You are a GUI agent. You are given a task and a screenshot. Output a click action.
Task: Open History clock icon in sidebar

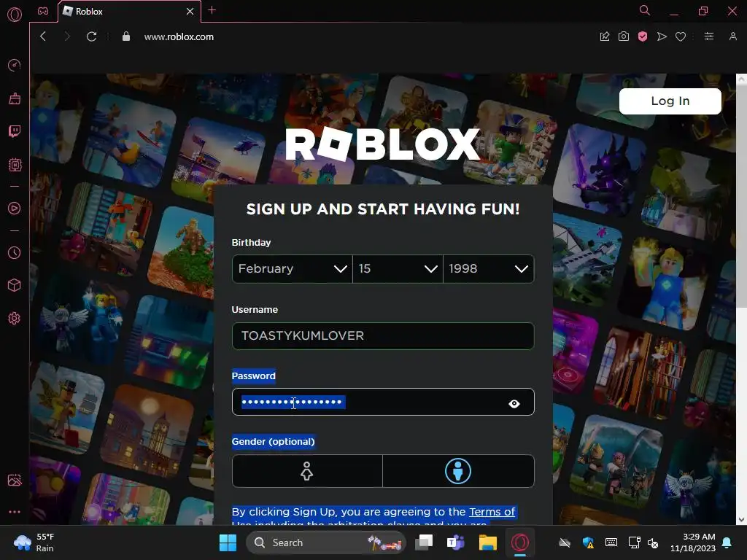15,252
